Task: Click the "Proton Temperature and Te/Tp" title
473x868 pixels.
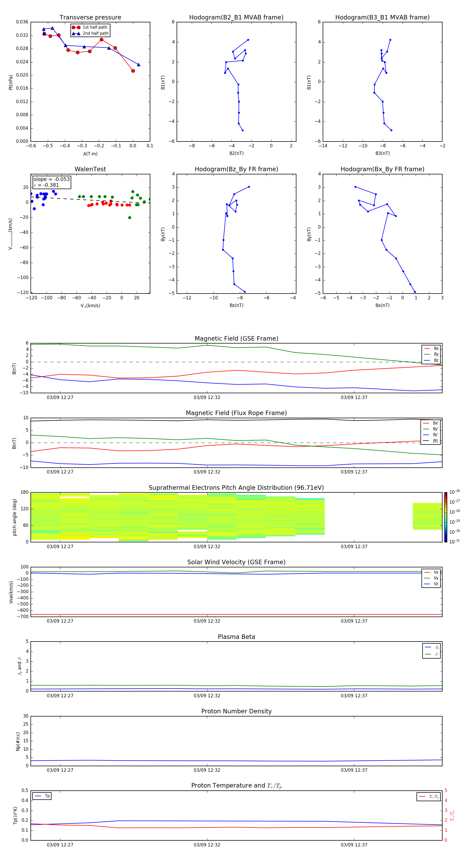Action: pyautogui.click(x=236, y=786)
